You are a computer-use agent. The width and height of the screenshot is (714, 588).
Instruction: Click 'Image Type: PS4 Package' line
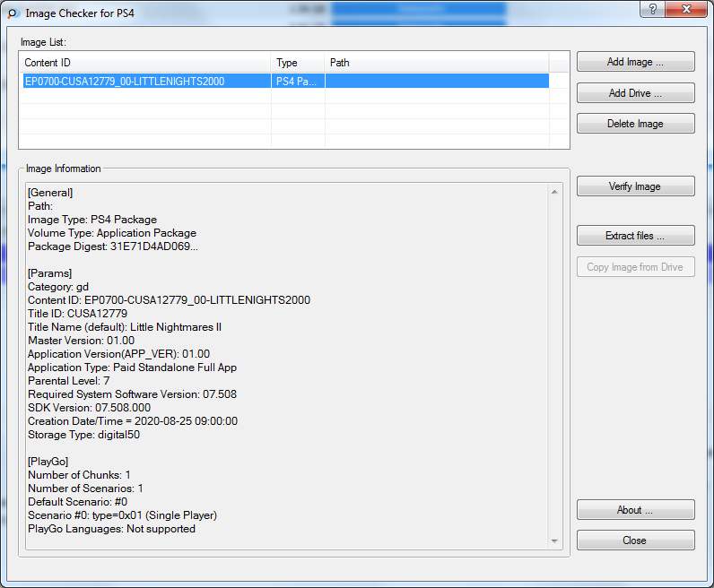coord(92,220)
